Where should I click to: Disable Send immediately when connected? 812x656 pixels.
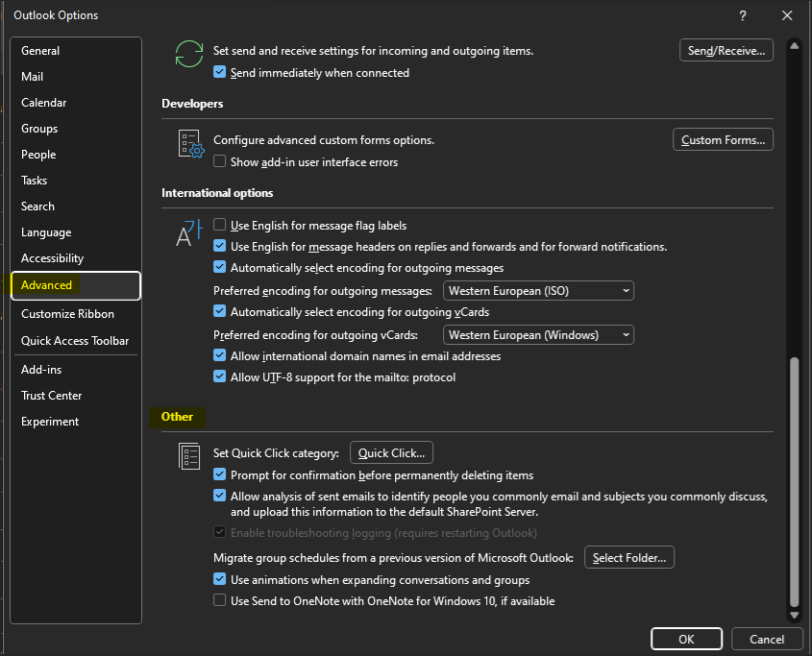220,72
